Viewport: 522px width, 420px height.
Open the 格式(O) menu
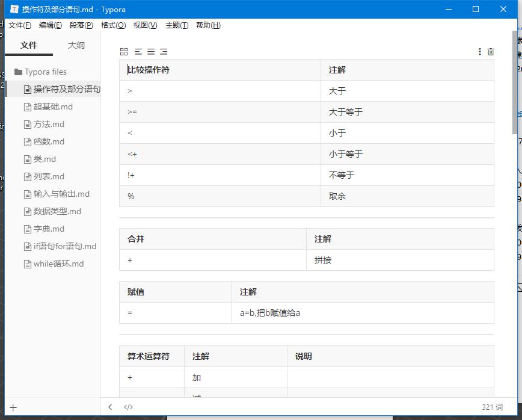coord(113,25)
